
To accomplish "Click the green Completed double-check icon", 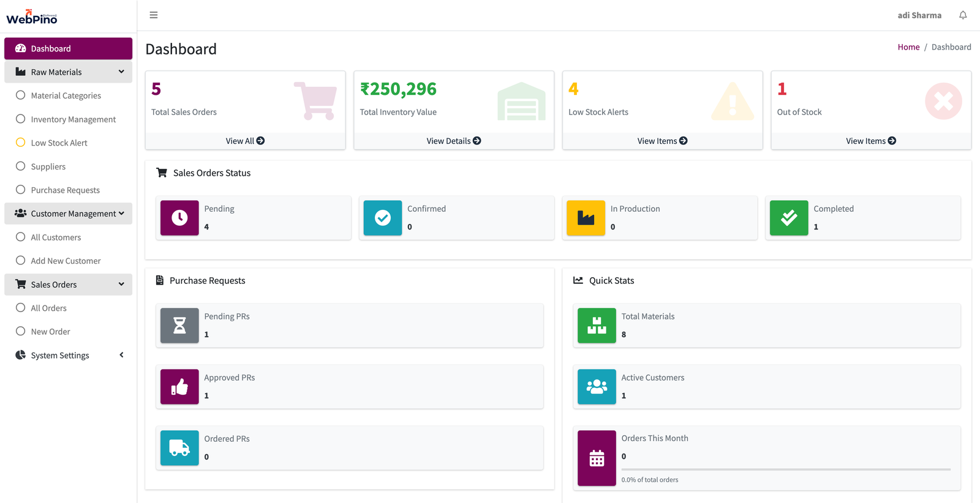I will coord(789,218).
